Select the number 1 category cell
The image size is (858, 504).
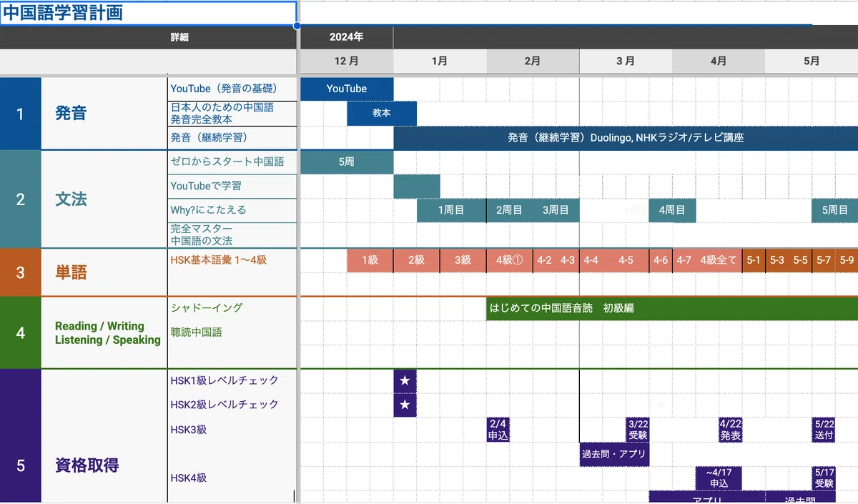click(x=21, y=113)
